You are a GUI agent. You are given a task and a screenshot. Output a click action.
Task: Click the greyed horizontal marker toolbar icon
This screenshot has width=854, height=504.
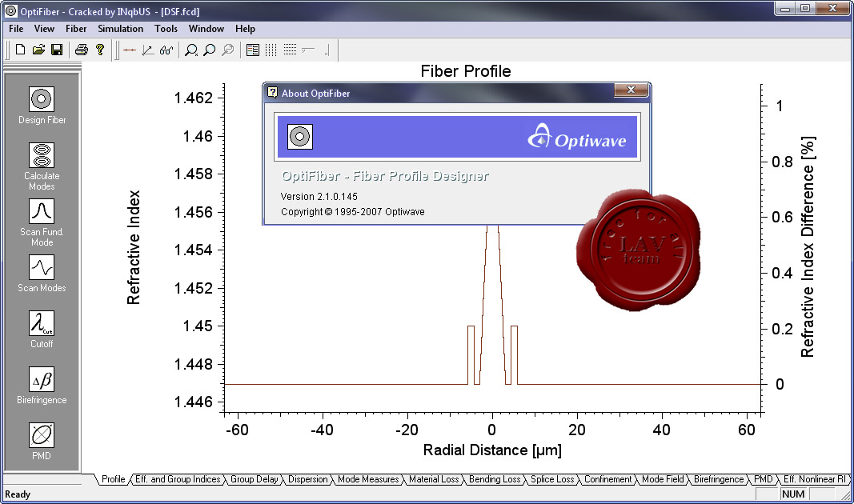(308, 50)
